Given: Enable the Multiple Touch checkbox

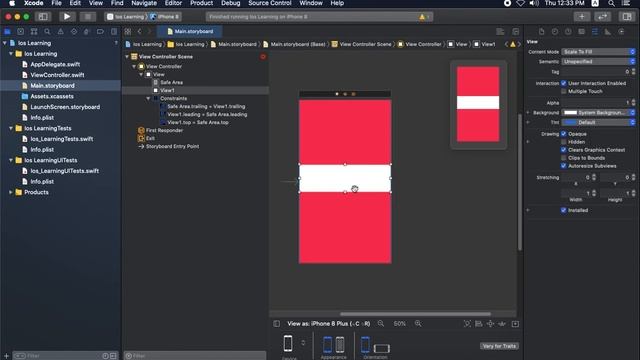Looking at the screenshot, I should (564, 91).
